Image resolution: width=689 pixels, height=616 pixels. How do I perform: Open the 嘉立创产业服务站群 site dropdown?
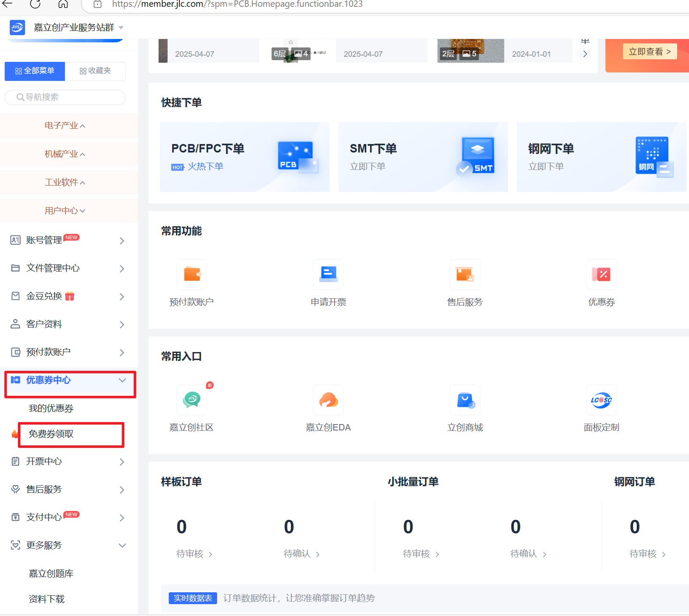click(x=79, y=28)
